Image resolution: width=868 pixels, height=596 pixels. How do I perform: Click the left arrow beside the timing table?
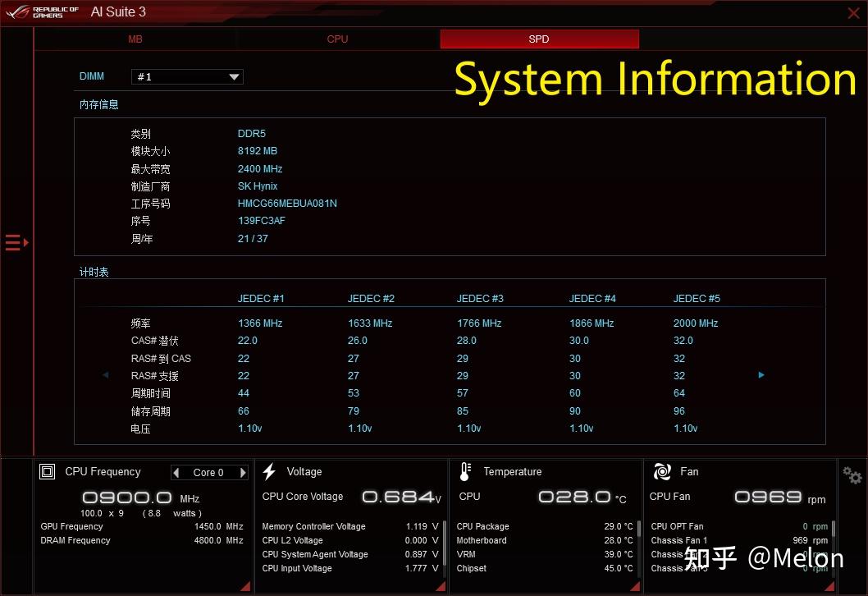tap(105, 375)
